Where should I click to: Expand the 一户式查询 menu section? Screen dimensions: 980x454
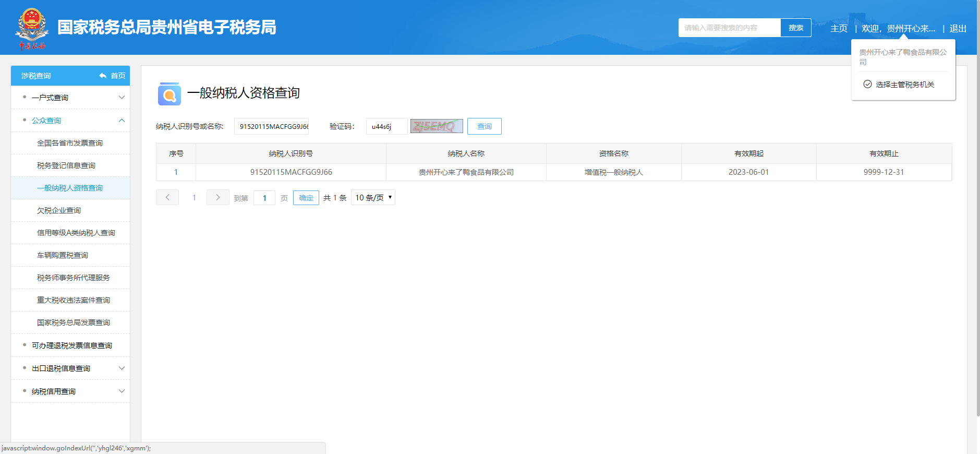point(122,98)
